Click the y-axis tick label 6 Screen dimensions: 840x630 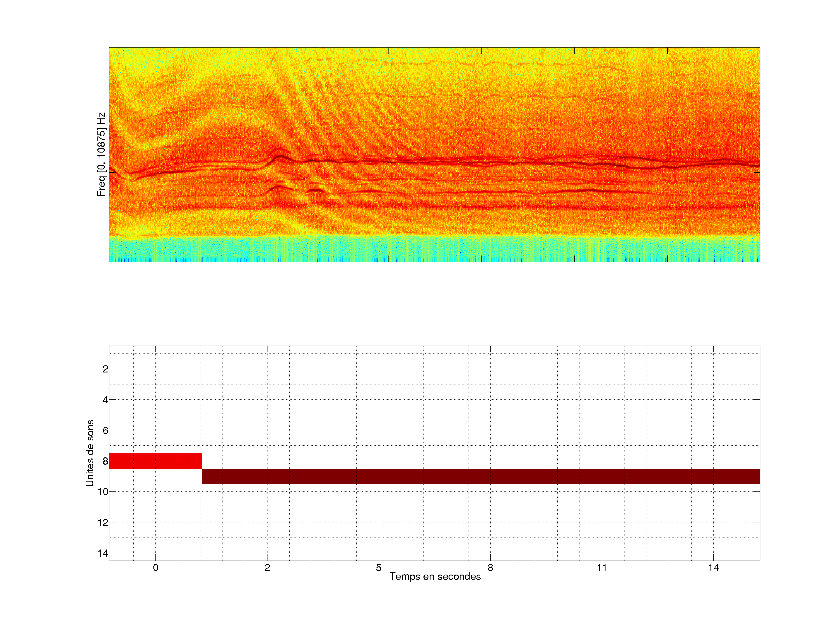pos(105,430)
